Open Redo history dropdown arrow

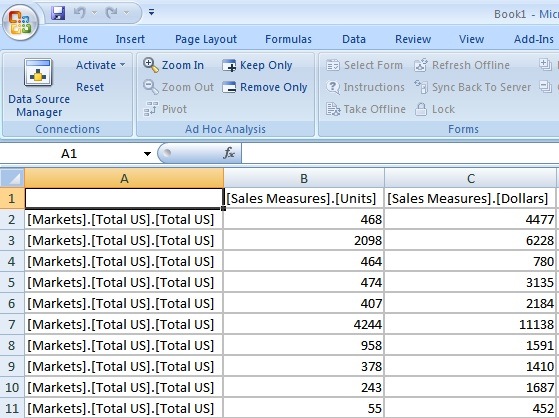[126, 13]
